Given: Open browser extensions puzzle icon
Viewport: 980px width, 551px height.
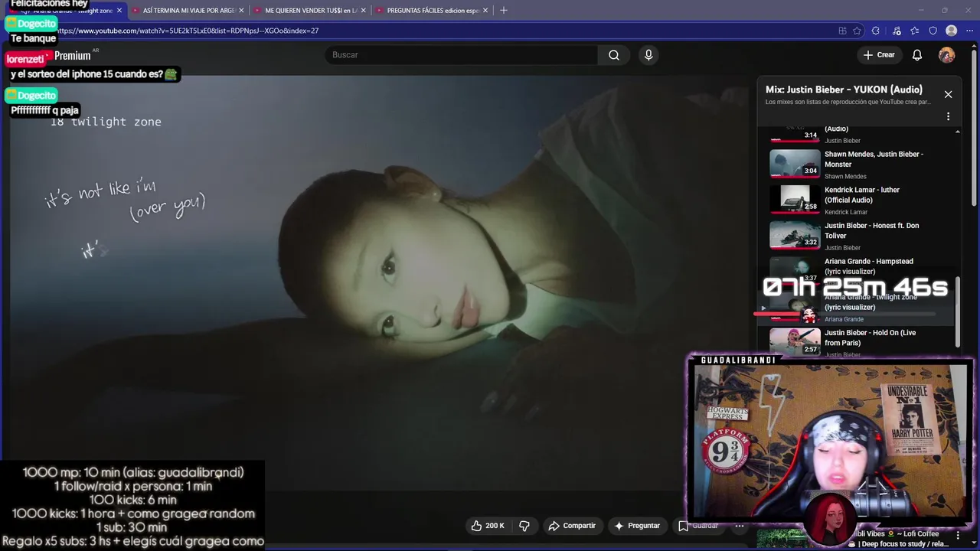Looking at the screenshot, I should tap(876, 31).
